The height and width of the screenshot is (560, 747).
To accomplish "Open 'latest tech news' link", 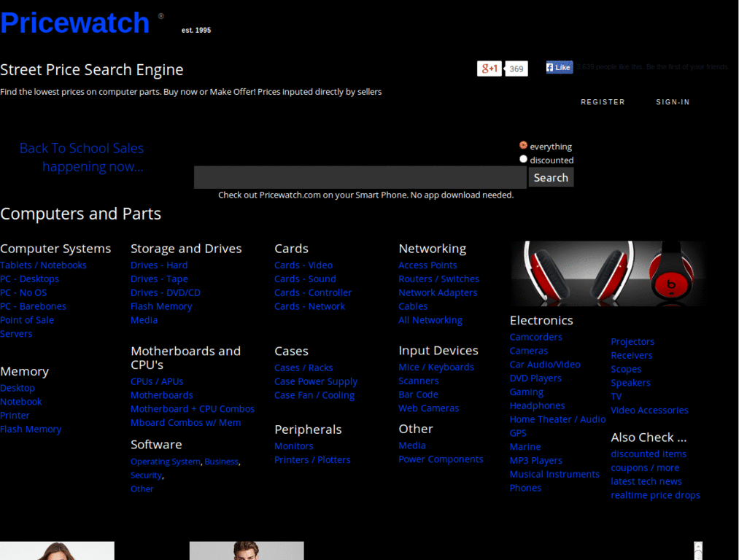I will (x=646, y=481).
